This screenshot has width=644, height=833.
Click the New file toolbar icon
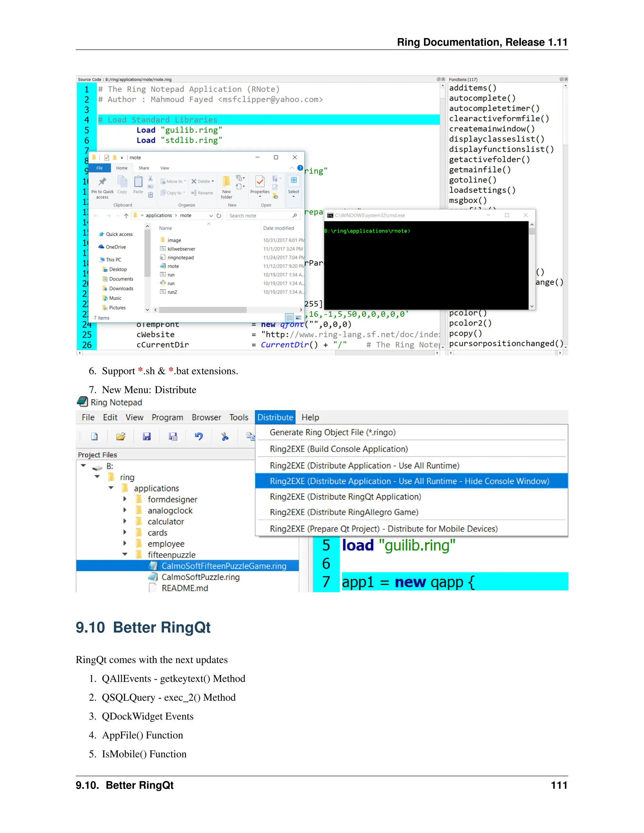coord(94,436)
